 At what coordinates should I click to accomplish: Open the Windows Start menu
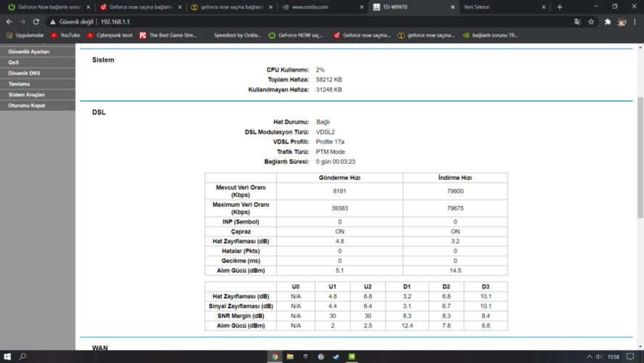(x=7, y=356)
